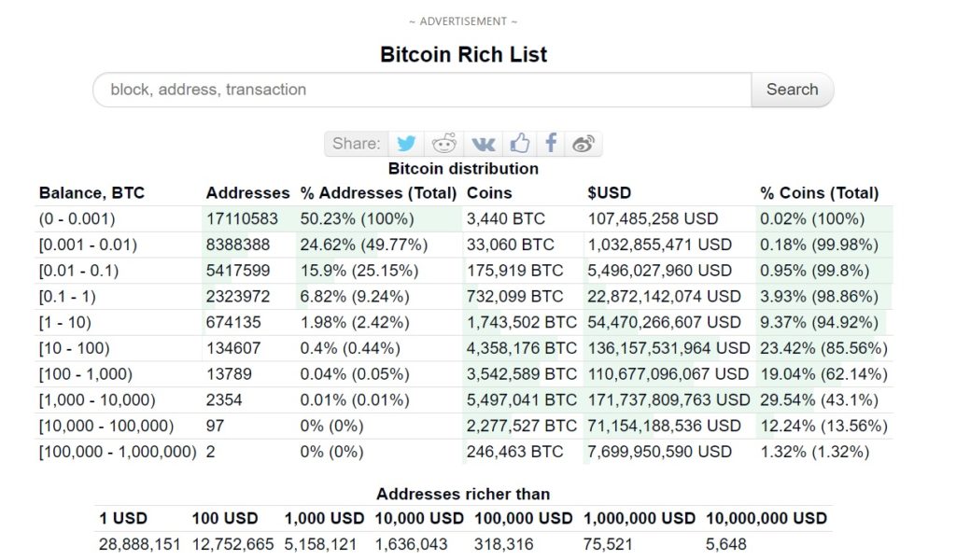Click the Share label in share bar
Viewport: 956px width, 560px height.
coord(356,144)
